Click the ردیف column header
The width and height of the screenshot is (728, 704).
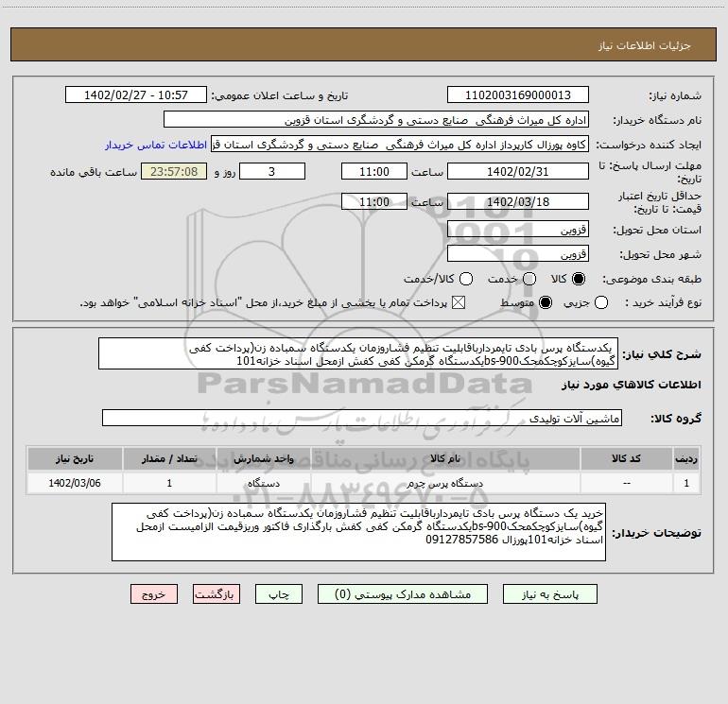tap(686, 459)
